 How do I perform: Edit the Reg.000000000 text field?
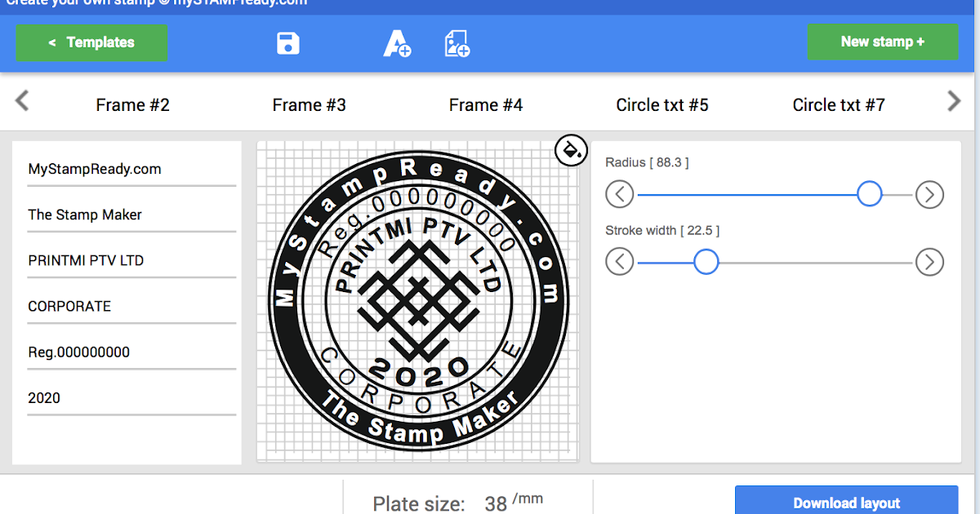point(131,352)
